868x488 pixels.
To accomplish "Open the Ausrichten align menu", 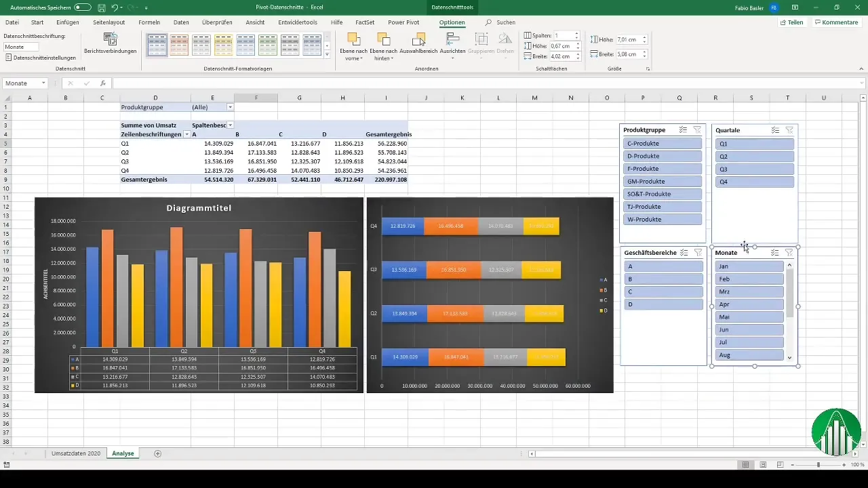I will 452,46.
